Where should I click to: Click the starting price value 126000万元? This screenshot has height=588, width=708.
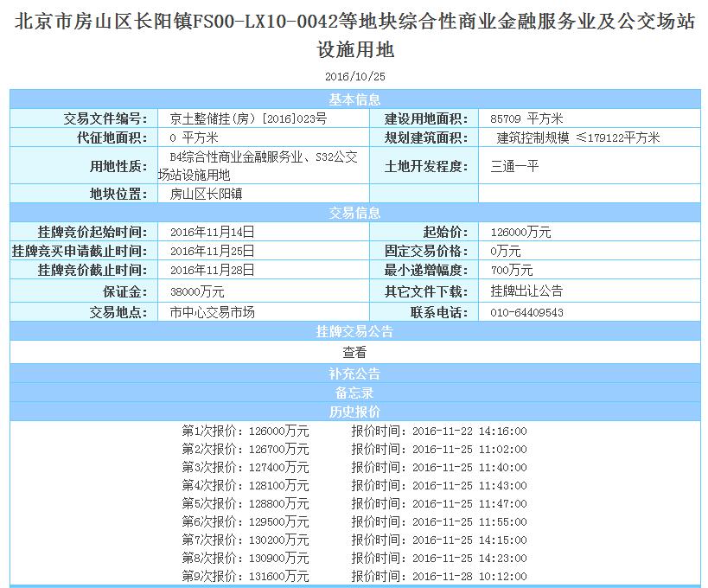click(520, 232)
